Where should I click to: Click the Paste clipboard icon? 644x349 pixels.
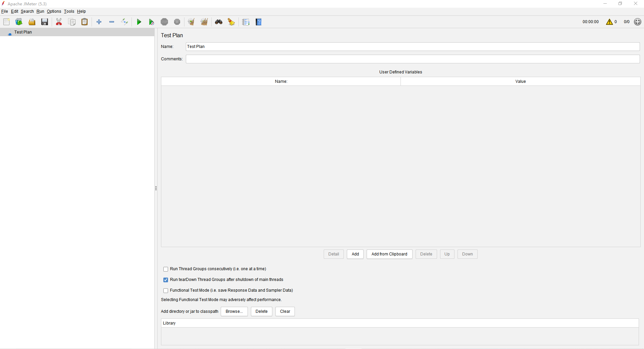point(85,22)
